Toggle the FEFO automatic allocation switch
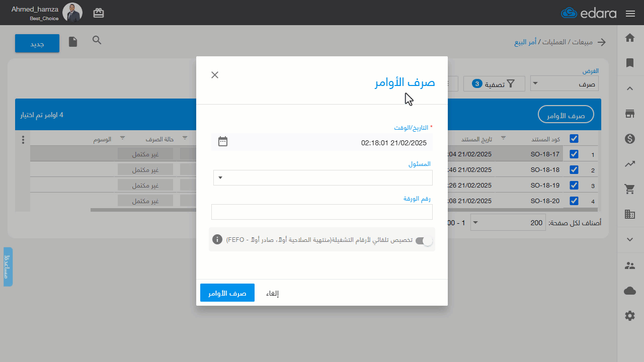644x362 pixels. coord(424,241)
